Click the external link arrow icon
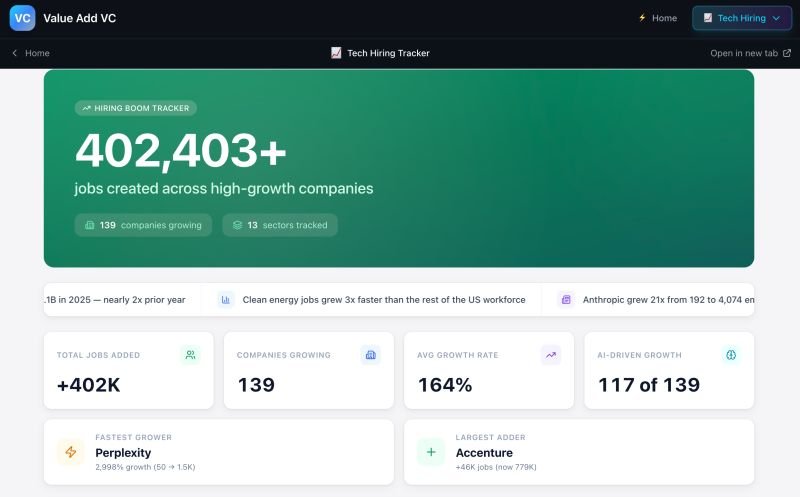800x497 pixels. (787, 53)
